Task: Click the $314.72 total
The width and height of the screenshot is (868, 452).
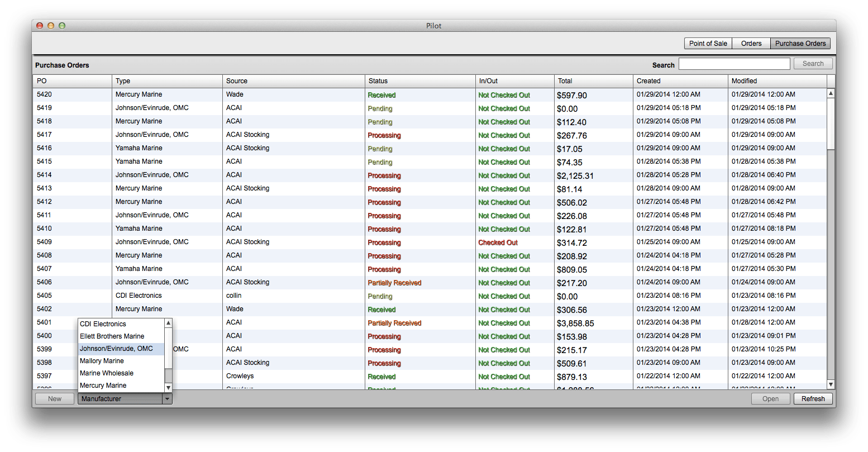Action: (x=572, y=243)
